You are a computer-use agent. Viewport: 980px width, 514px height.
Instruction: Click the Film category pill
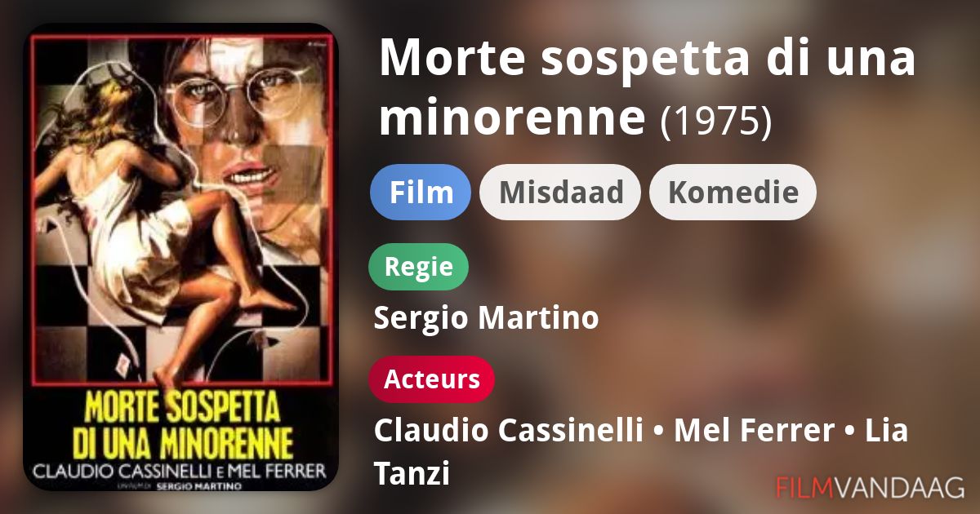tap(421, 193)
